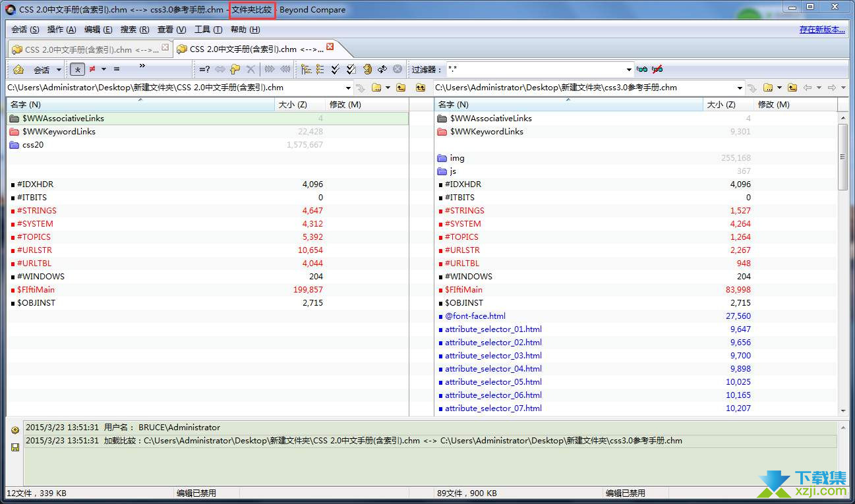
Task: Click the log settings gear icon
Action: pyautogui.click(x=15, y=430)
